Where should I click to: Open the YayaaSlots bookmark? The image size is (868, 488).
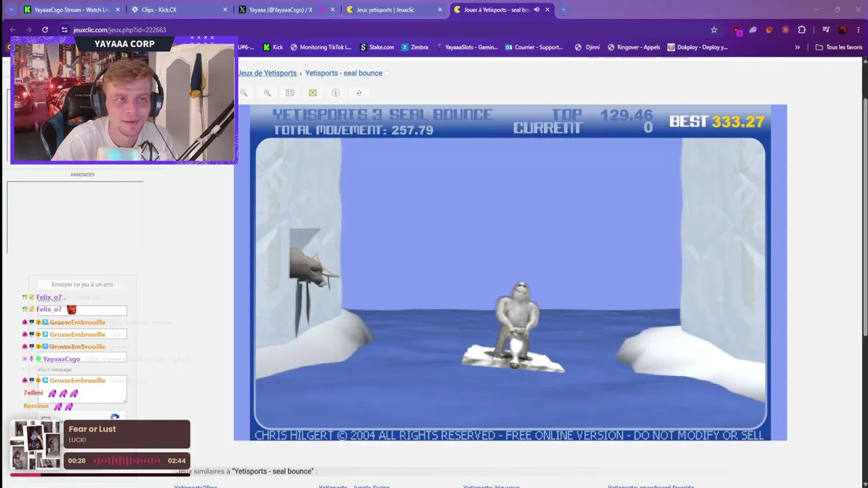[x=466, y=47]
